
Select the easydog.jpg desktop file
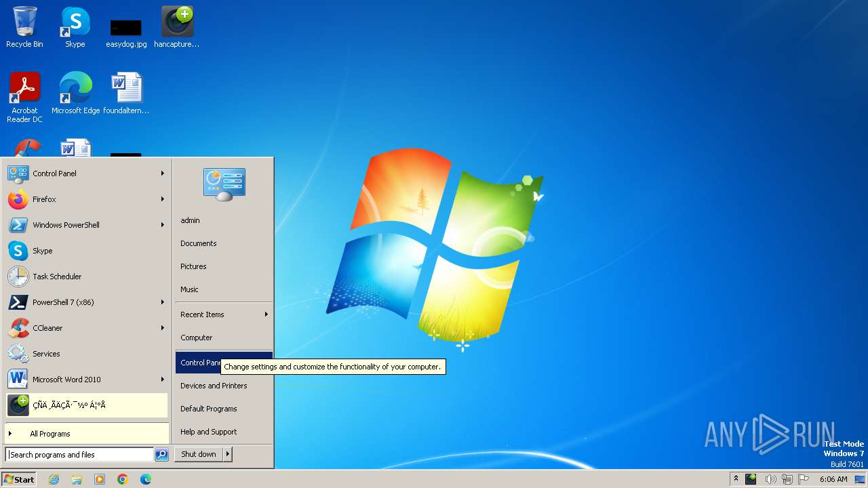(126, 32)
